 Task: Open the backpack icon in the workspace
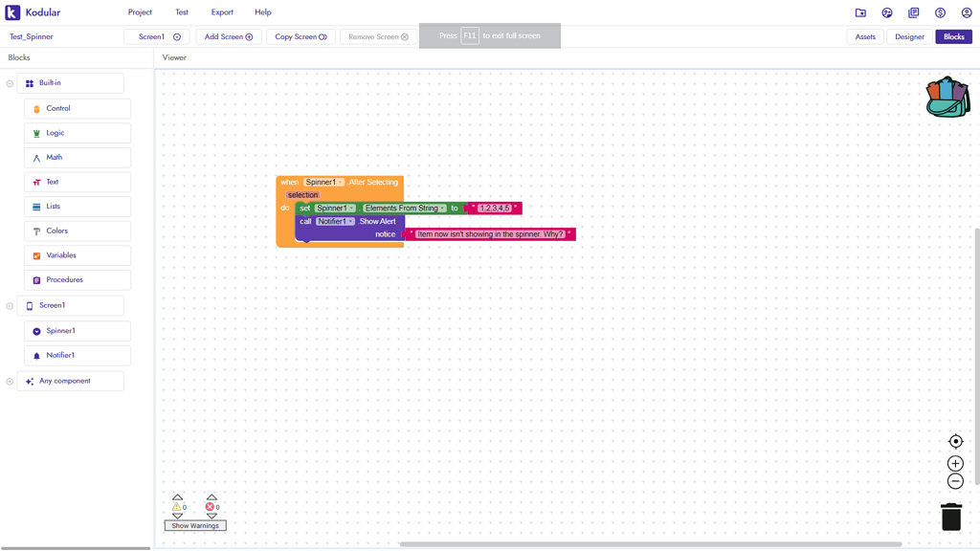click(x=947, y=97)
